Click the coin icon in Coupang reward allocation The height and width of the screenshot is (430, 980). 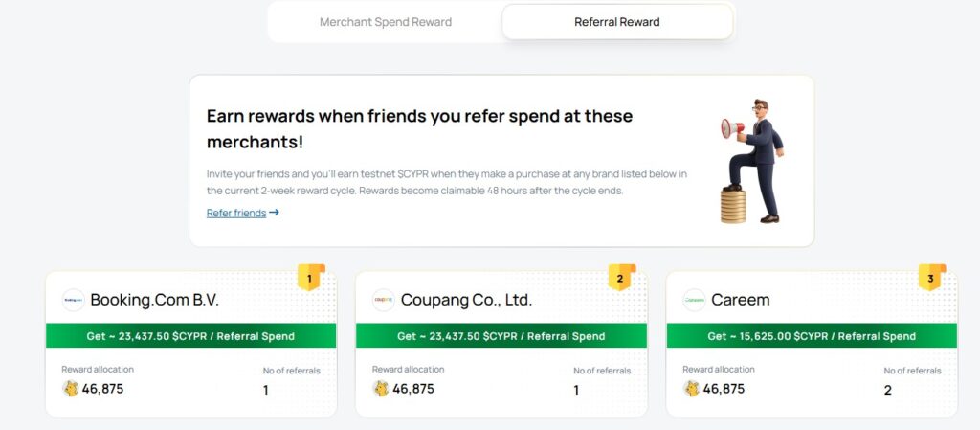point(381,389)
